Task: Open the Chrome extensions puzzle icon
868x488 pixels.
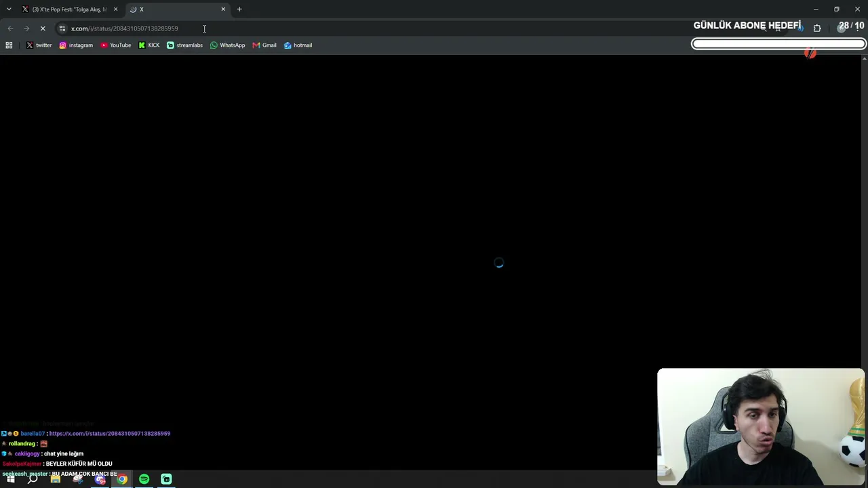Action: pyautogui.click(x=817, y=28)
